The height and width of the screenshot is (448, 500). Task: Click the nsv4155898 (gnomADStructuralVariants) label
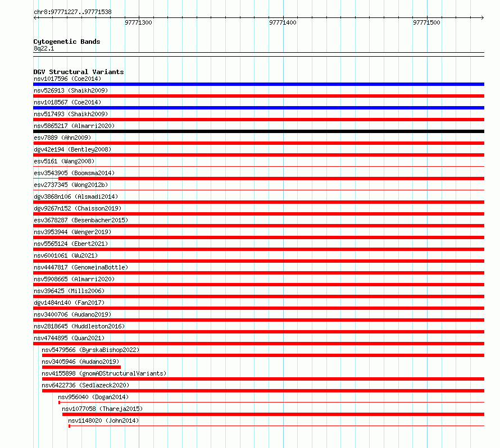point(104,373)
